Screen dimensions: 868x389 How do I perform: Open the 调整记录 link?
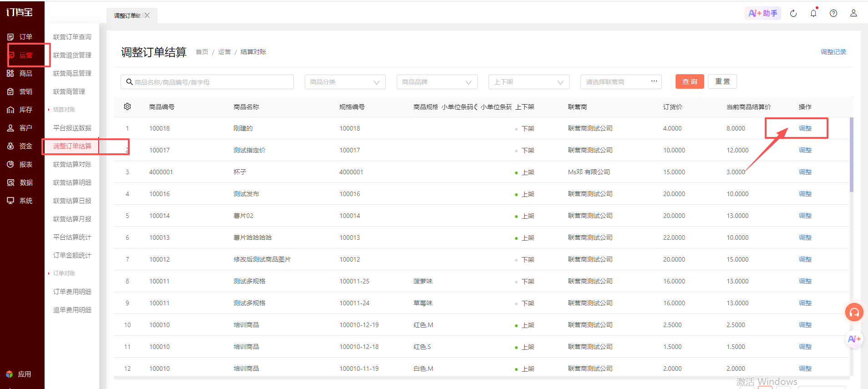(833, 52)
